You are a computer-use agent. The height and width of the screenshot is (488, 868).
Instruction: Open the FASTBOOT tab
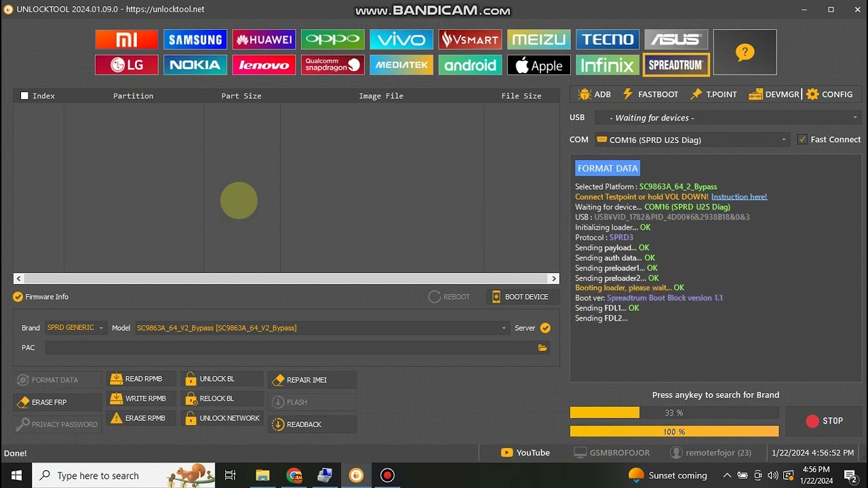650,94
